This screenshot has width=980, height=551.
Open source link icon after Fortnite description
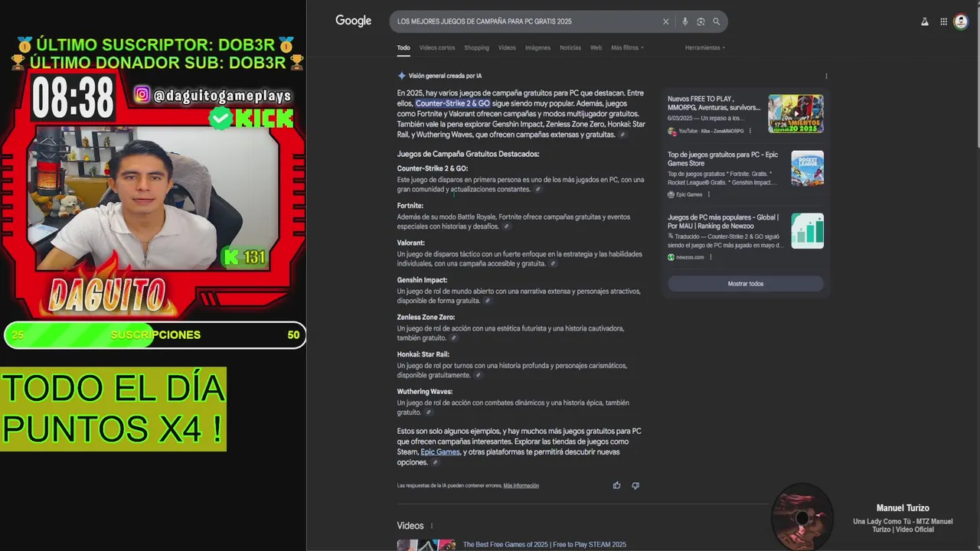[x=506, y=227]
